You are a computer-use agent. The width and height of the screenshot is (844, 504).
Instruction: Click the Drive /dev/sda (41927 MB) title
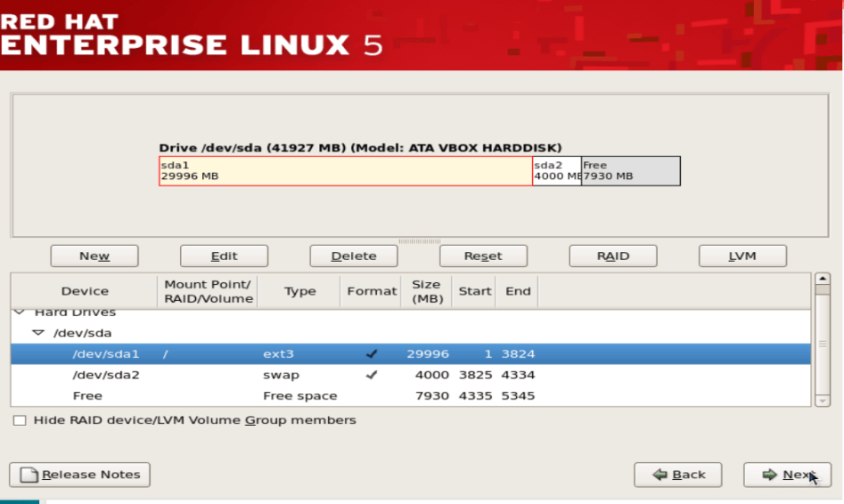360,148
